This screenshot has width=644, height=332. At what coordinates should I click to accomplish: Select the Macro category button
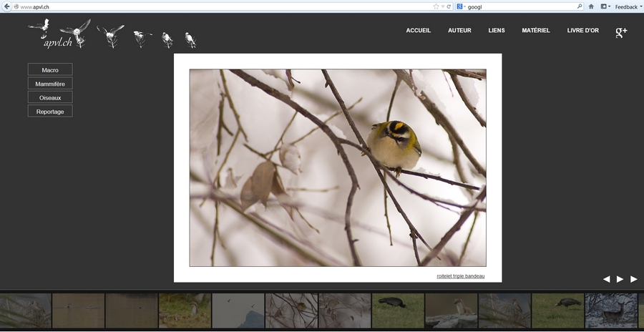pos(50,70)
